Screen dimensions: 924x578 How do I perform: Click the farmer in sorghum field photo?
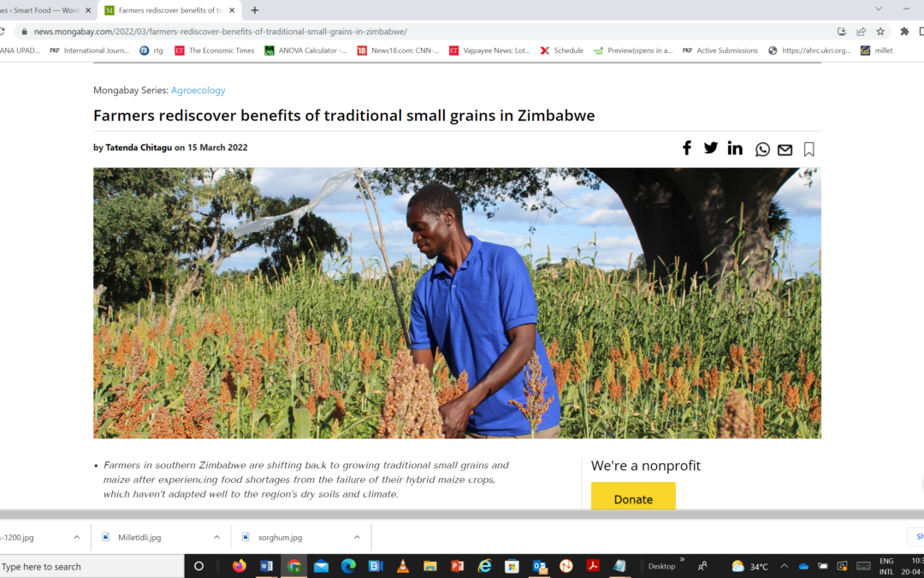click(457, 303)
